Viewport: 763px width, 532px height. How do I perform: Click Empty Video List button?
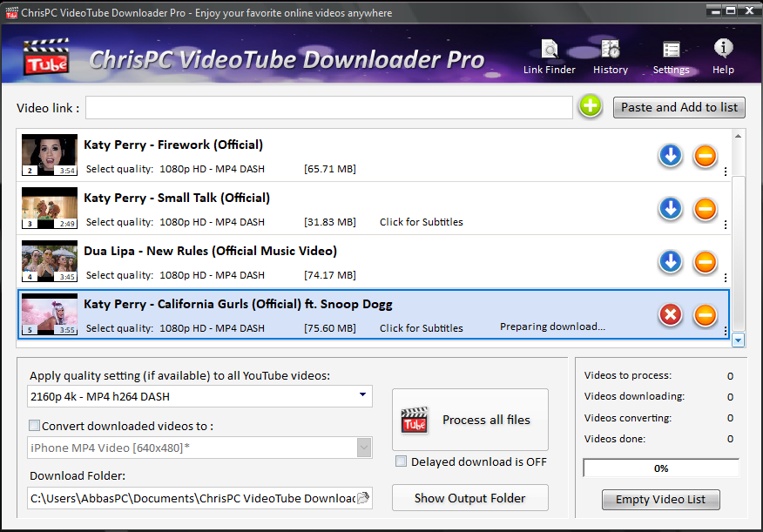(x=660, y=500)
